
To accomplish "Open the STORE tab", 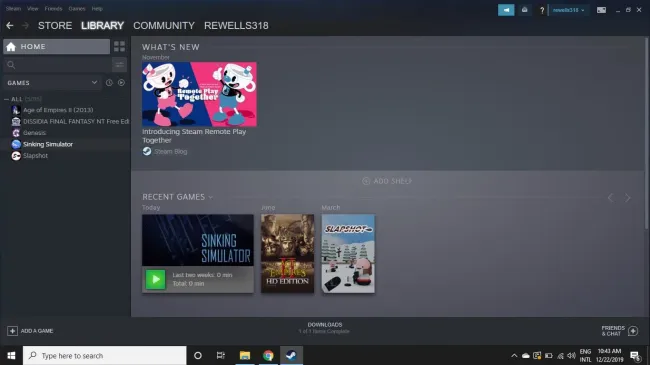I will (55, 26).
